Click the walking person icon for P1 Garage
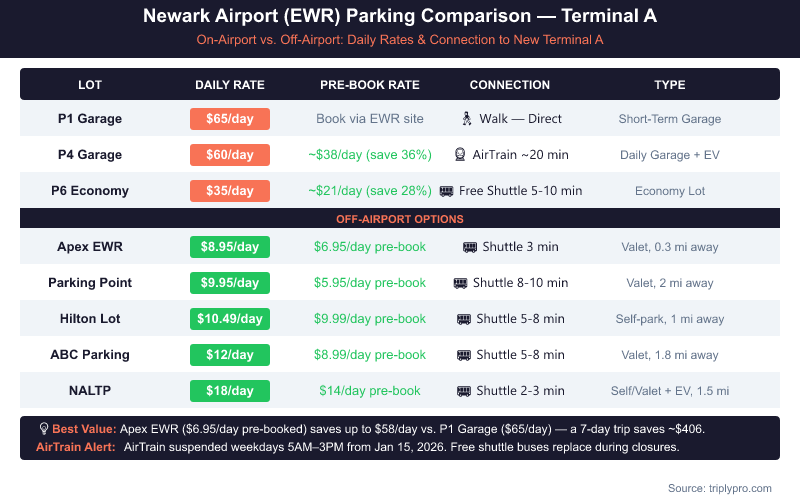The height and width of the screenshot is (500, 800). point(466,119)
